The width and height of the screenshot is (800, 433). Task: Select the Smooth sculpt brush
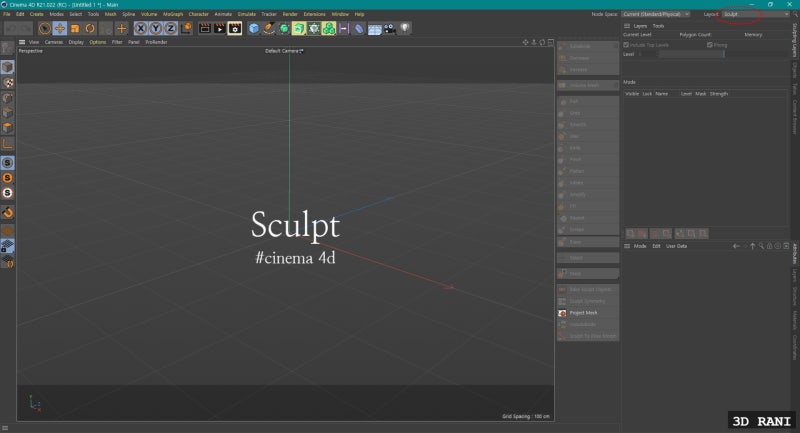588,124
